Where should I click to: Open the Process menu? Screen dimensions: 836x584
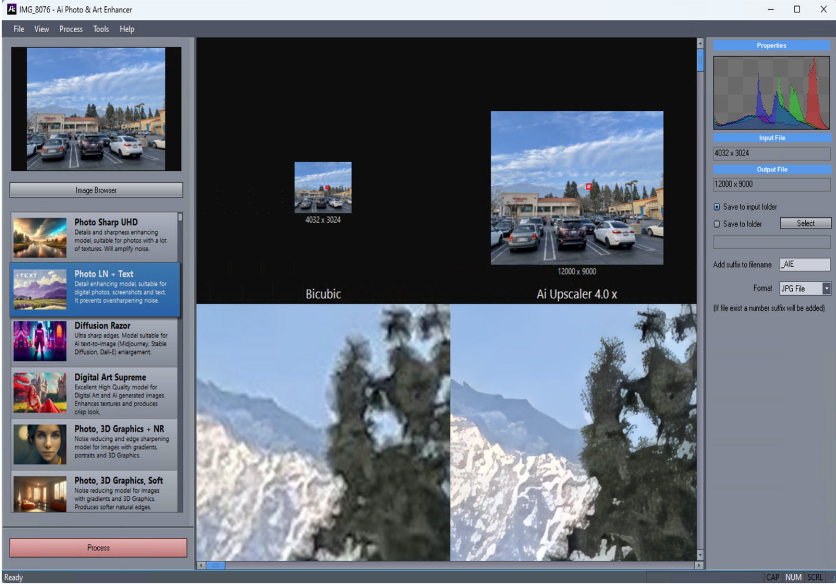[71, 29]
